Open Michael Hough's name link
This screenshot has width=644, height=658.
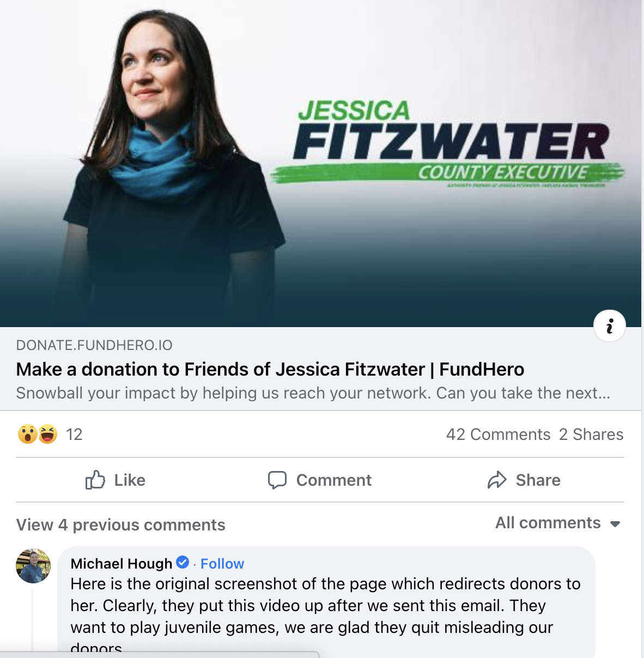click(x=121, y=563)
